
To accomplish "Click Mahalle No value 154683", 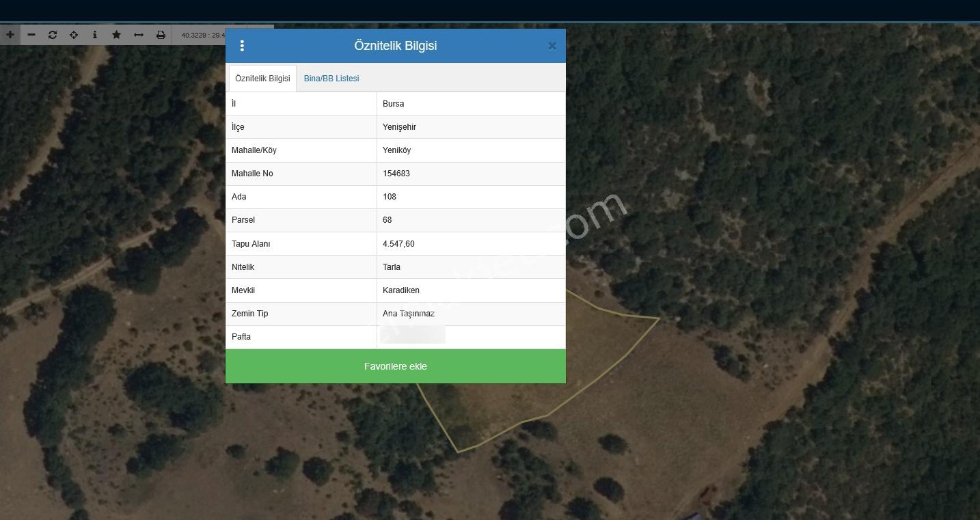I will tap(396, 174).
